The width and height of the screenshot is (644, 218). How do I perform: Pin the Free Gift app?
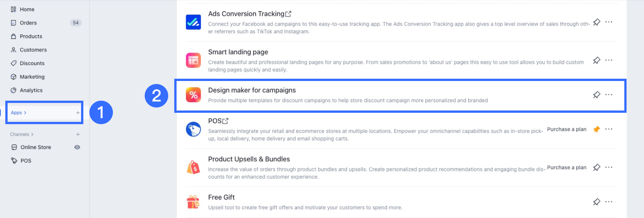(x=597, y=202)
